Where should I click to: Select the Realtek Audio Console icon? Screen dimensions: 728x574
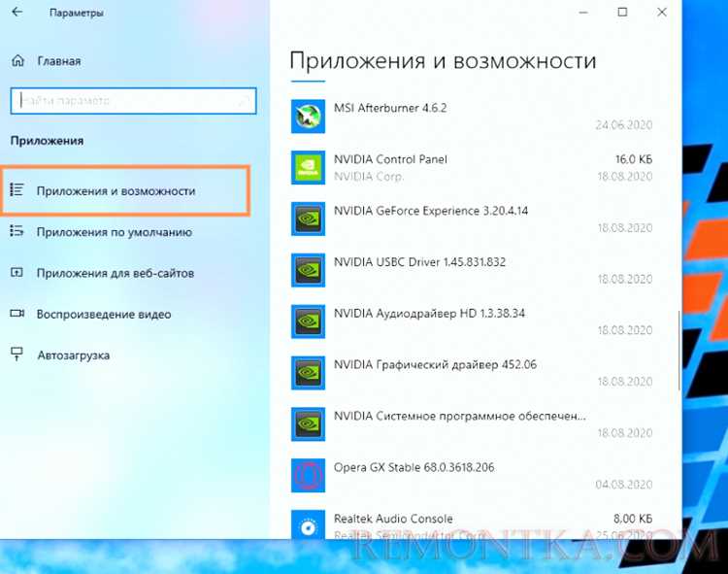tap(308, 524)
